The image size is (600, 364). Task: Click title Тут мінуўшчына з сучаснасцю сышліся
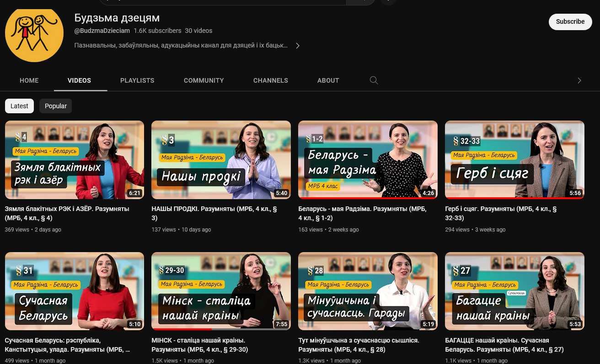(x=359, y=345)
